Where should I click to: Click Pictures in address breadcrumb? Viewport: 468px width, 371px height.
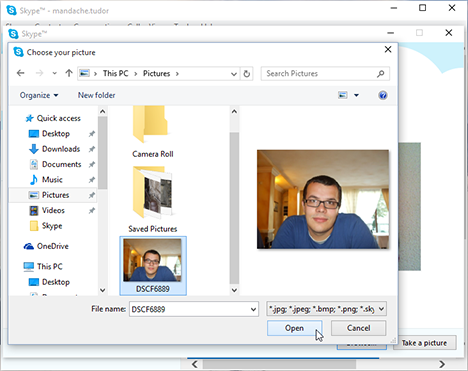click(156, 73)
